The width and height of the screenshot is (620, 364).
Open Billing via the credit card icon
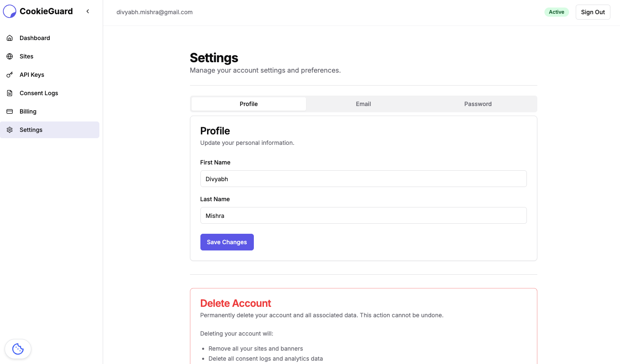(10, 111)
